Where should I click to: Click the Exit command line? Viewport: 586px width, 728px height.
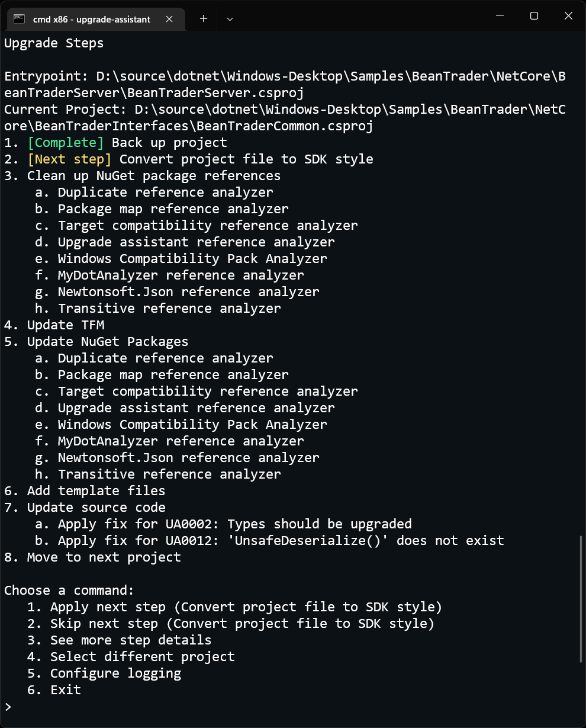pyautogui.click(x=65, y=690)
